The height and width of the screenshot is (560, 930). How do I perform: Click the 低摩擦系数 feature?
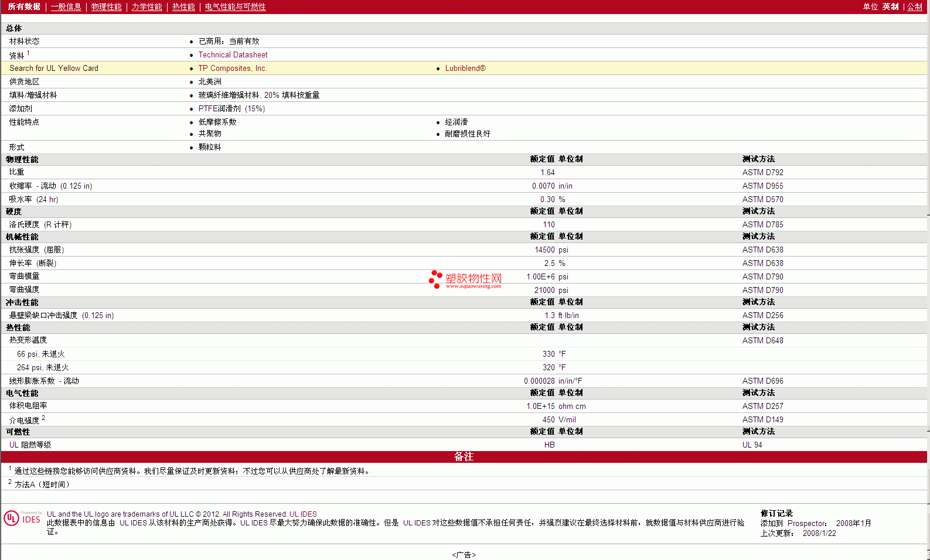point(217,122)
